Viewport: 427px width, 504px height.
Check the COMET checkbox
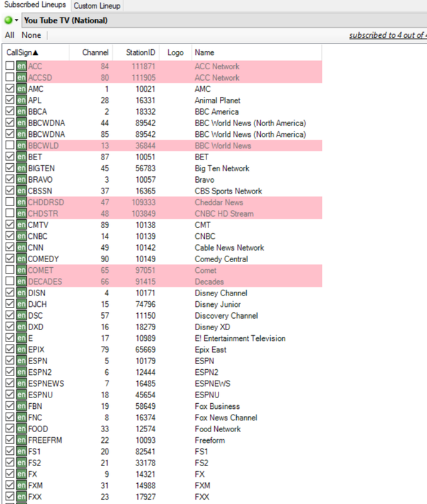10,270
